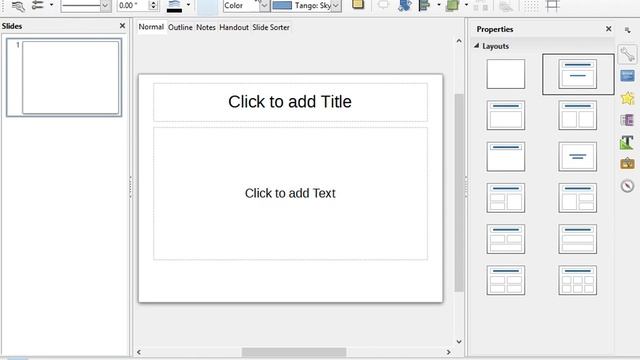Open the Line Color dropdown arrow
Viewport: 640px width, 360px height.
[x=188, y=5]
